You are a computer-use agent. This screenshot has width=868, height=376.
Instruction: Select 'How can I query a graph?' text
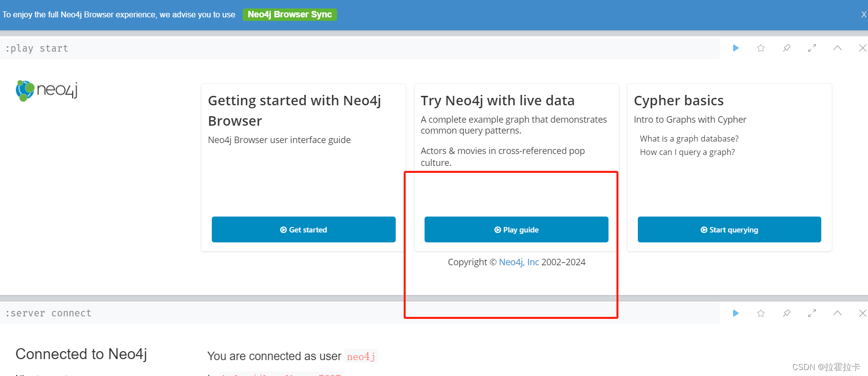tap(688, 152)
